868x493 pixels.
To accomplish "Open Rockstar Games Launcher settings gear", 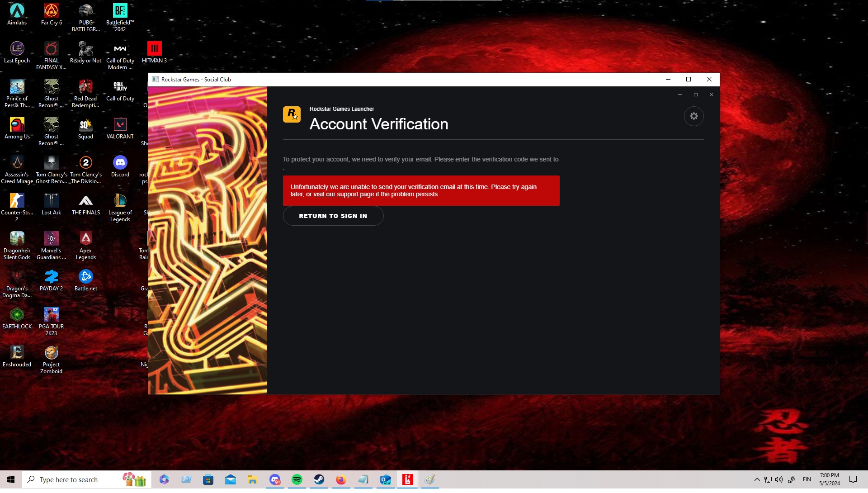I will coord(693,116).
